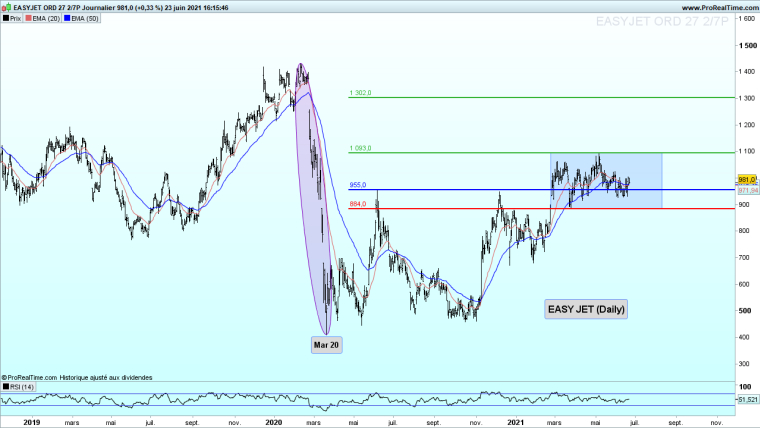Open the RSI (14) indicator label
760x428 pixels.
point(22,387)
